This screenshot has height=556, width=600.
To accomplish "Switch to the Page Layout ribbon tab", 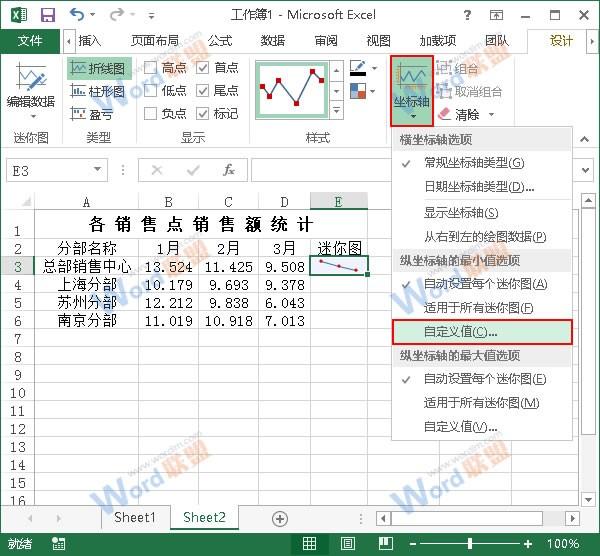I will click(155, 41).
